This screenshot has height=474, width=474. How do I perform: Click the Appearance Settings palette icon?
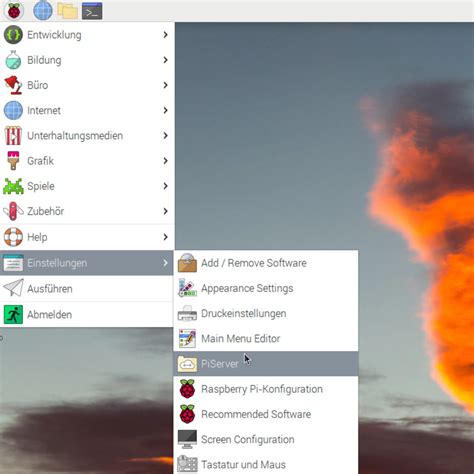187,288
